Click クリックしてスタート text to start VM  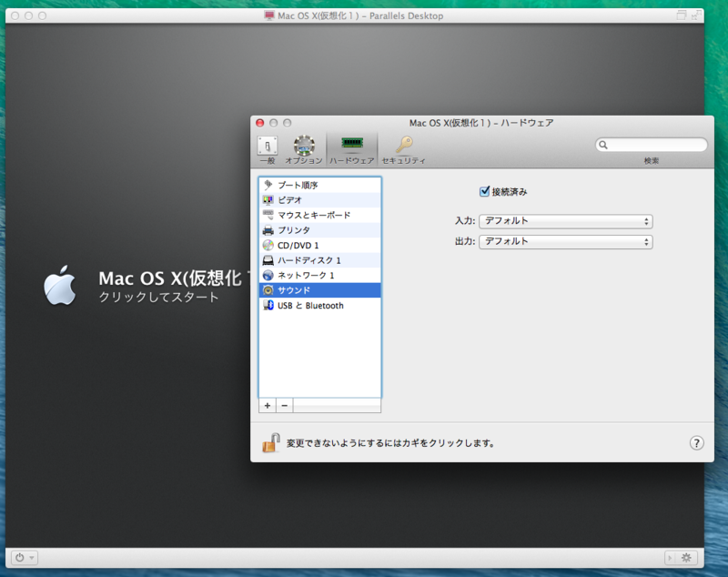(x=158, y=297)
